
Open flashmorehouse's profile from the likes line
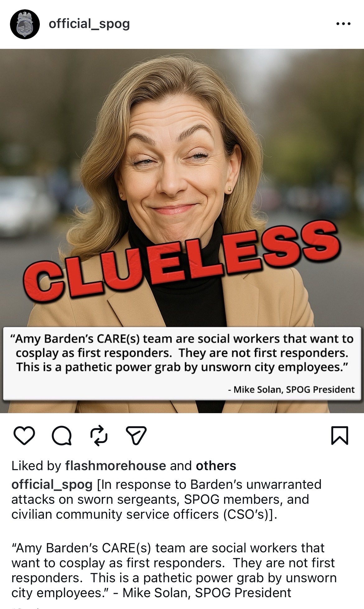coord(116,466)
